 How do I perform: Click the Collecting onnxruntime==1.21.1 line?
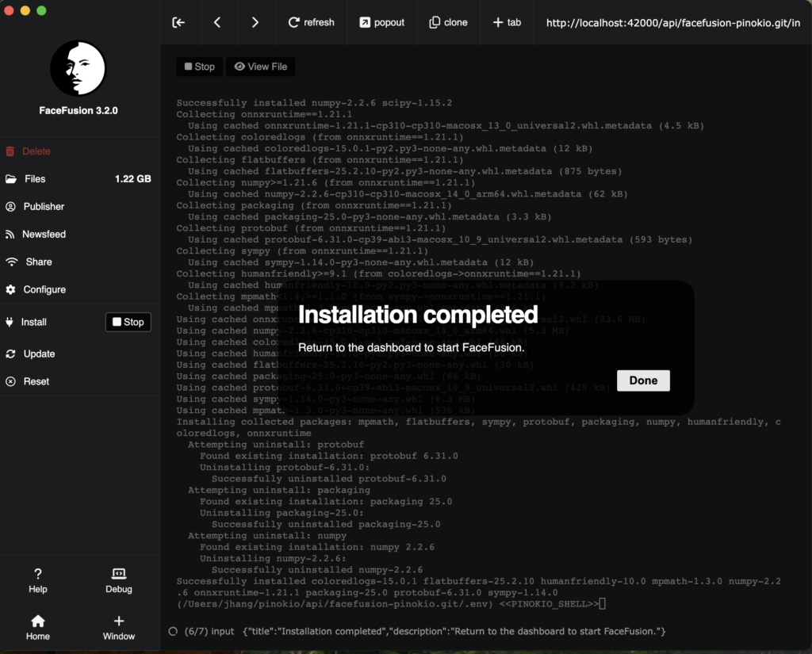(264, 114)
